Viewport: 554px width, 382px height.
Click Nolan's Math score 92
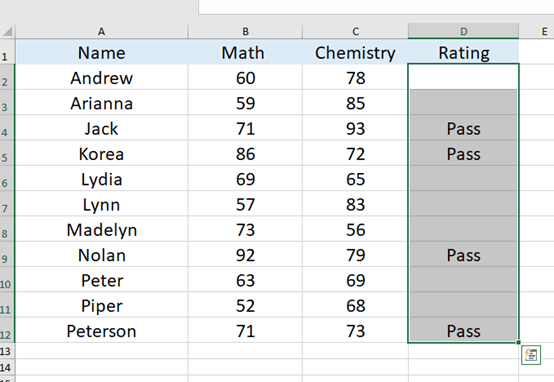click(x=245, y=255)
